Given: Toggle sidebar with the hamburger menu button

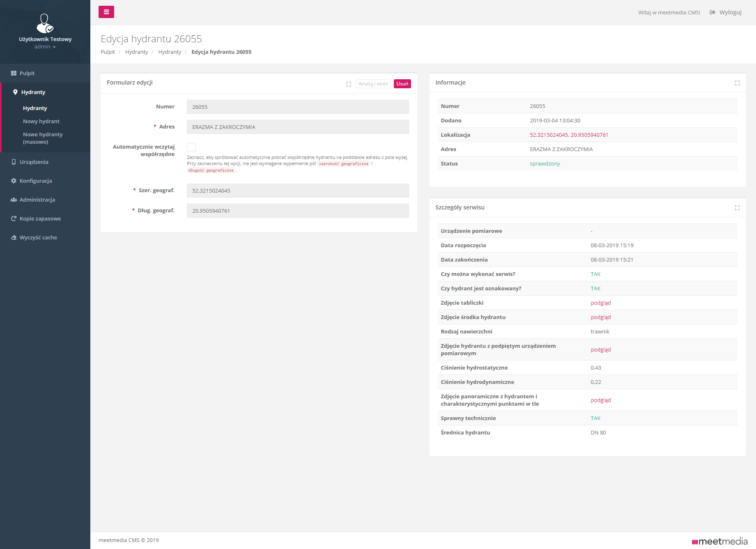Looking at the screenshot, I should point(106,12).
